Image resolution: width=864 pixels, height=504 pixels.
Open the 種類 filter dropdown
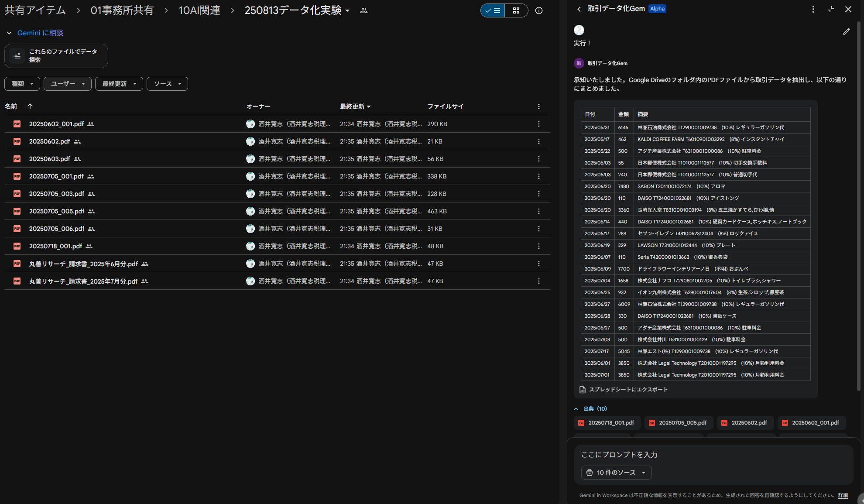pyautogui.click(x=22, y=84)
